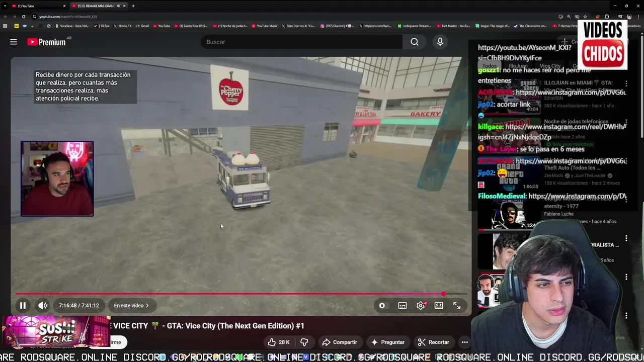Open the browser profile avatar
Image resolution: width=644 pixels, height=362 pixels.
click(629, 17)
